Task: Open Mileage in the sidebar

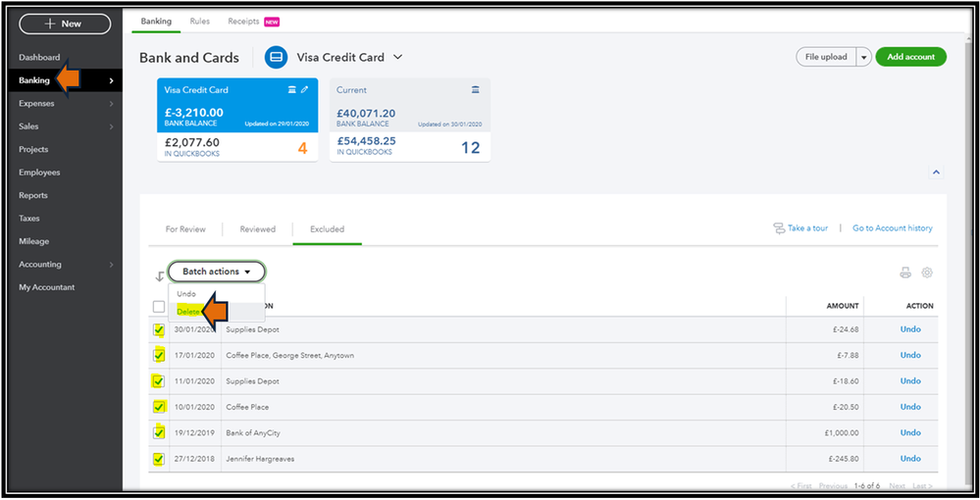Action: coord(33,241)
